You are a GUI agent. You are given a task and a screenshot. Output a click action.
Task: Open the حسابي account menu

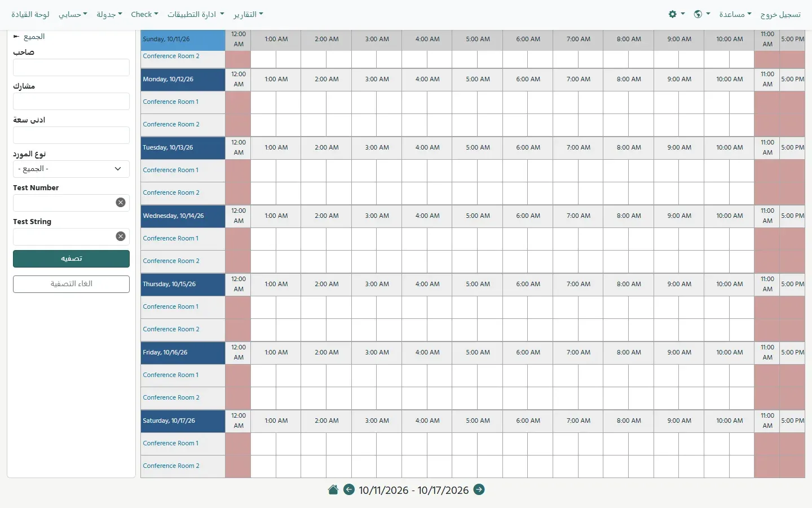point(73,14)
